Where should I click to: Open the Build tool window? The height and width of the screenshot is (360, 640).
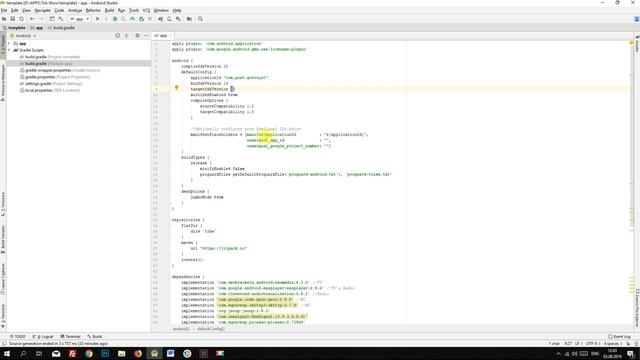(95, 336)
